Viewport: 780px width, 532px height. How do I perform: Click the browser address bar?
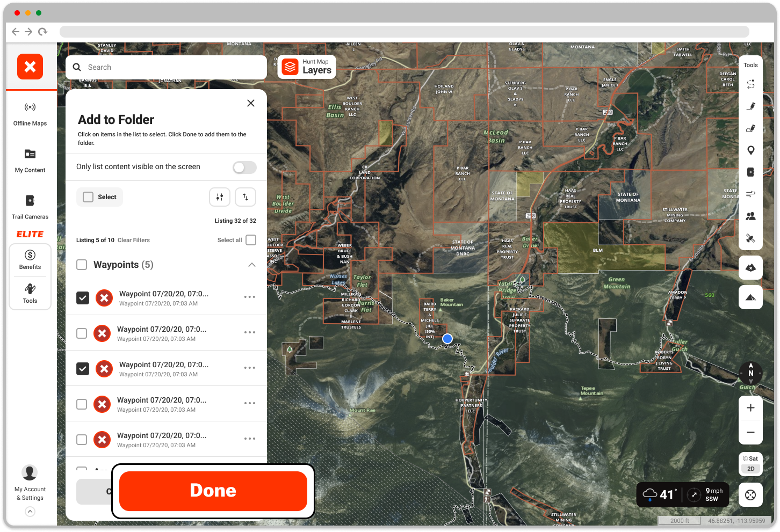[x=405, y=32]
